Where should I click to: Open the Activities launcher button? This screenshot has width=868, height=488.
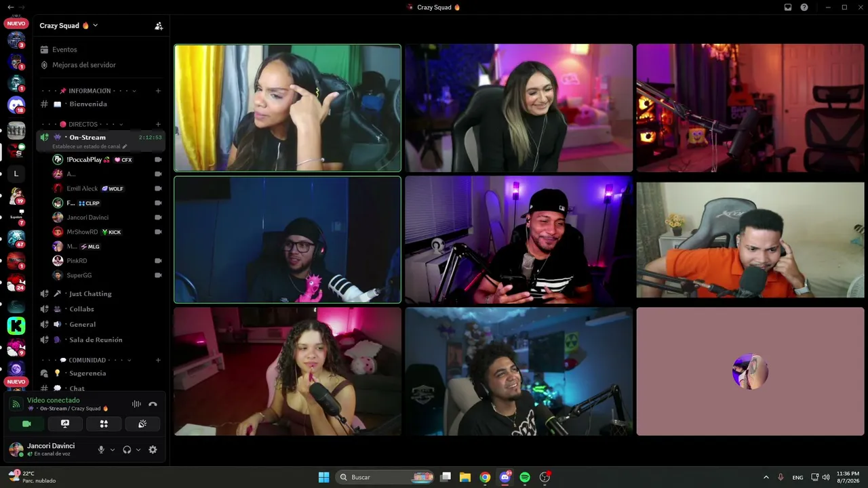coord(104,424)
